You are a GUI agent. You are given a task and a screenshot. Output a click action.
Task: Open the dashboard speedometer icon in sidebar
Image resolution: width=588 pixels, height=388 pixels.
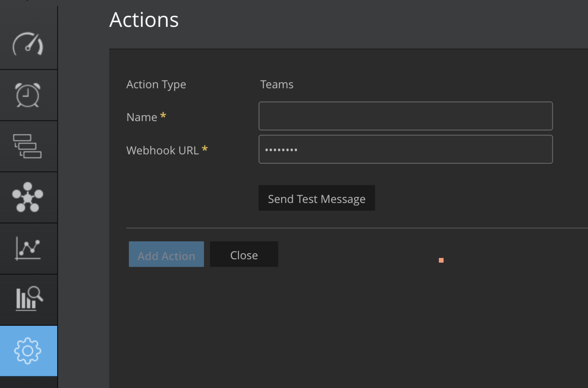[x=28, y=44]
